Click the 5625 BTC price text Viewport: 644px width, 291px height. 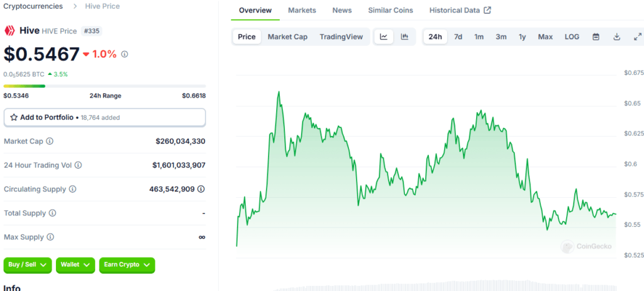point(24,74)
